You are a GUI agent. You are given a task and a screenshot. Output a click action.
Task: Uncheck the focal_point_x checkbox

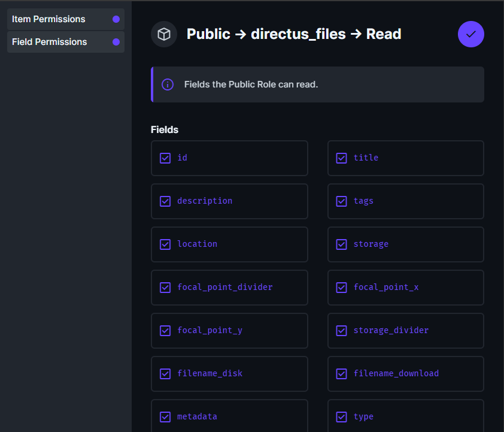(341, 288)
